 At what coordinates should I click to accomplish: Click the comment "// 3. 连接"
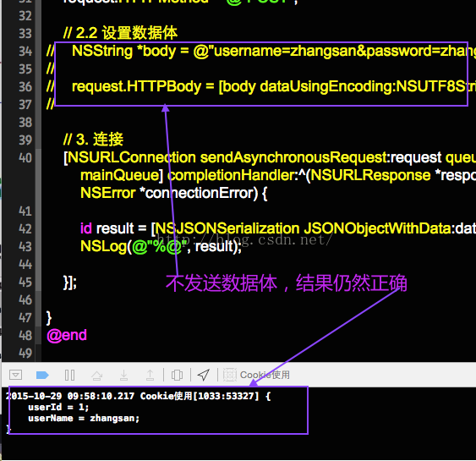(93, 140)
